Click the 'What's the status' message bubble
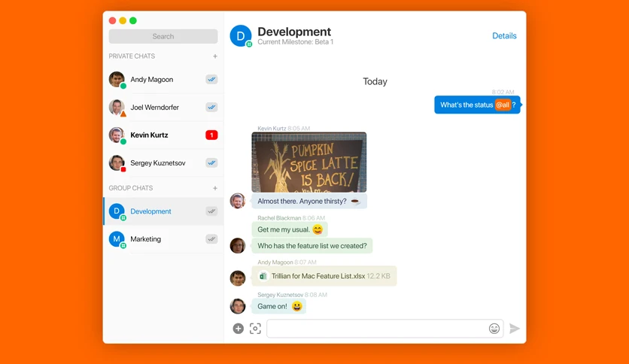629x364 pixels. tap(477, 105)
